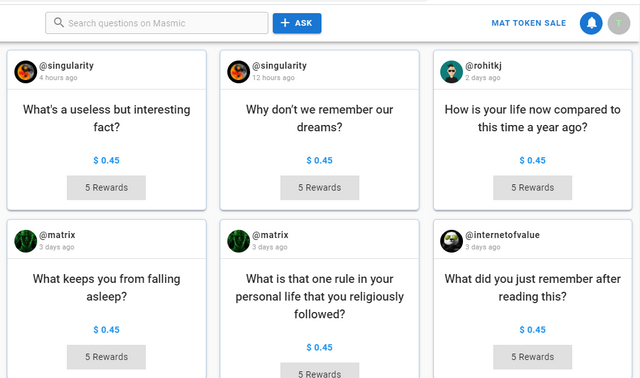Open the @internetofvalue username link

point(502,235)
